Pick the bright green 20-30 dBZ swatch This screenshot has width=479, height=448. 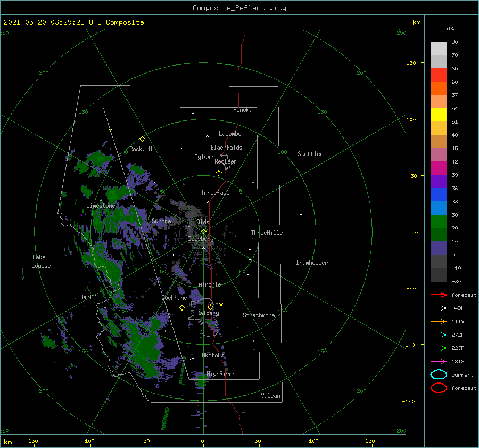click(x=439, y=221)
